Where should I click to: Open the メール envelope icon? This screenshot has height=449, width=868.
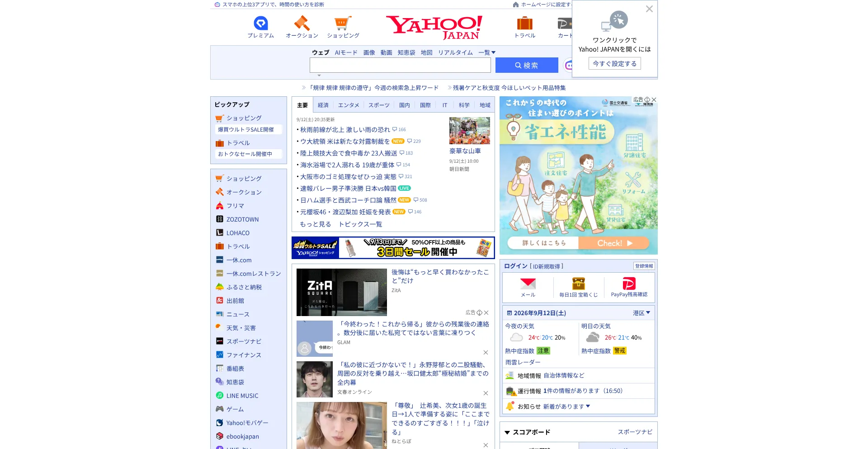tap(528, 284)
